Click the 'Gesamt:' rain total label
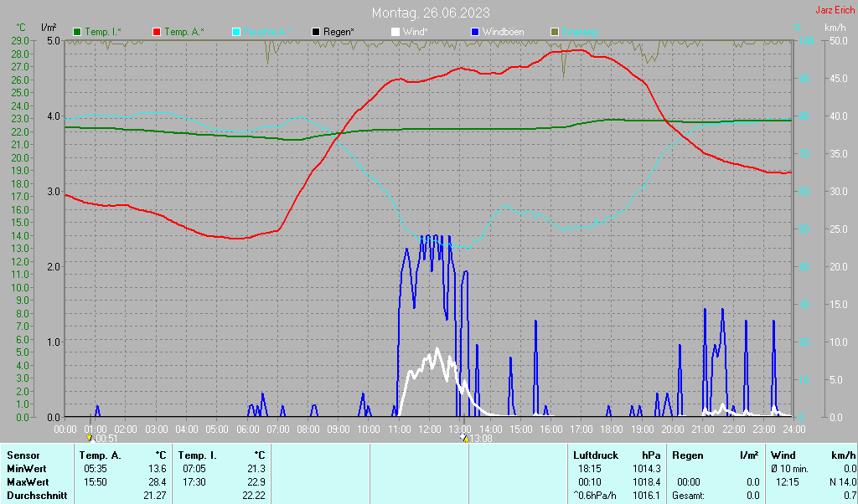Image resolution: width=858 pixels, height=504 pixels. pos(690,496)
